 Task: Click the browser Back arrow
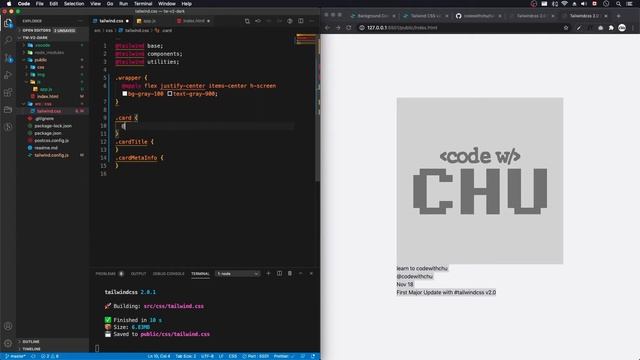click(327, 28)
